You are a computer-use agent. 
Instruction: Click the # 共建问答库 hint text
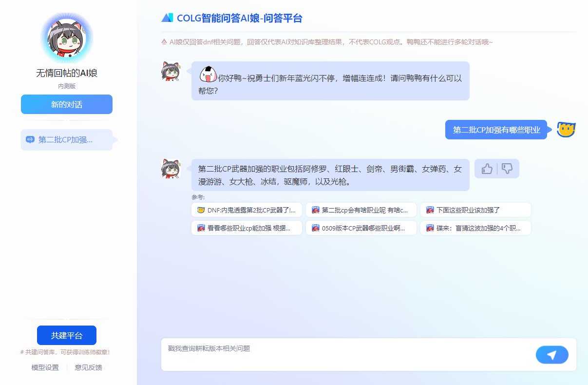click(x=65, y=351)
